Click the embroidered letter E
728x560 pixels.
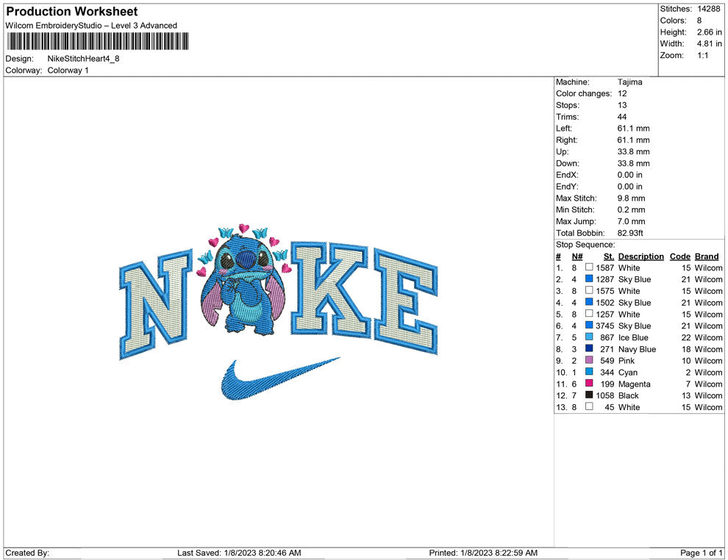point(406,301)
